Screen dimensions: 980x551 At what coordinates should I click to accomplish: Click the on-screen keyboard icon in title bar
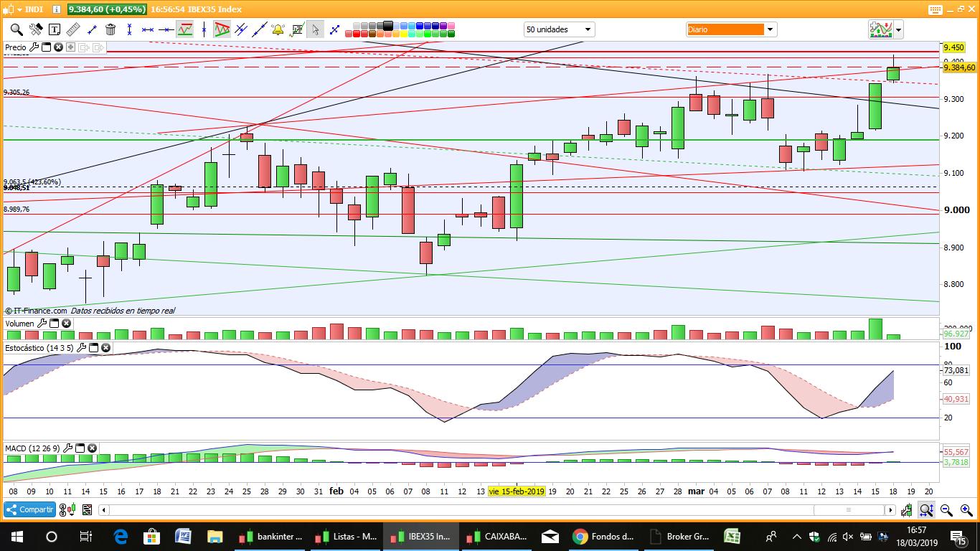(x=935, y=9)
